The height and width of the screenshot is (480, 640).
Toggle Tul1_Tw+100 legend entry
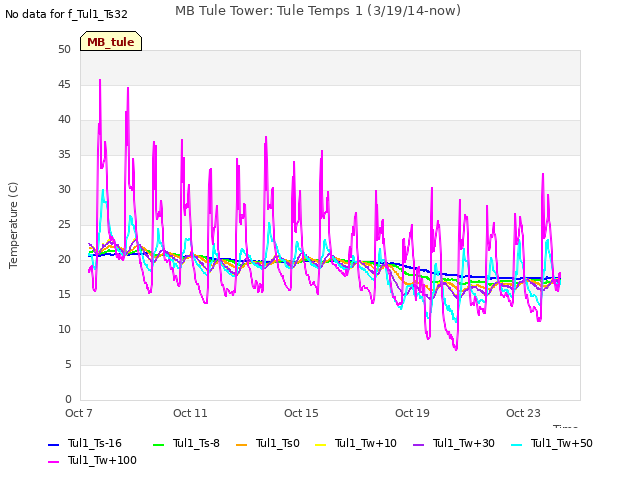(92, 461)
